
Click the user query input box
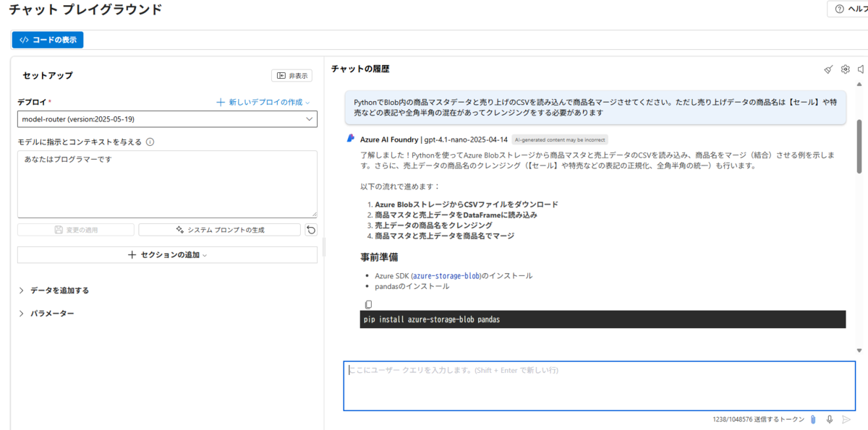click(599, 386)
